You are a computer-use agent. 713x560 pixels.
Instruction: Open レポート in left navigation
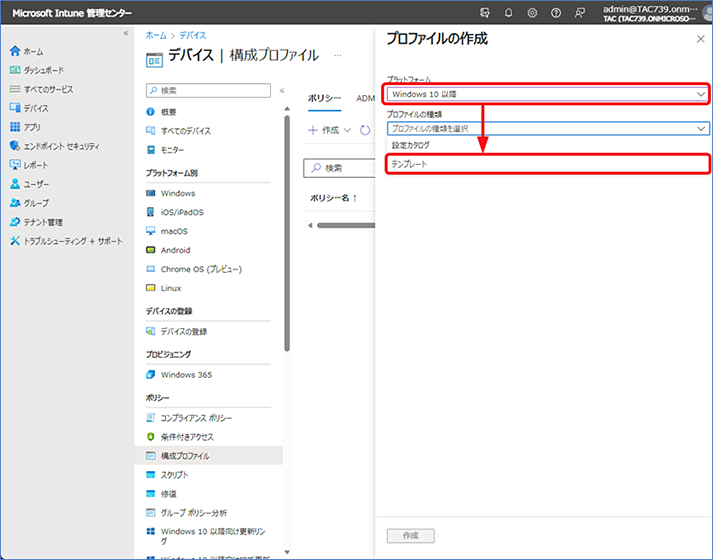29,165
